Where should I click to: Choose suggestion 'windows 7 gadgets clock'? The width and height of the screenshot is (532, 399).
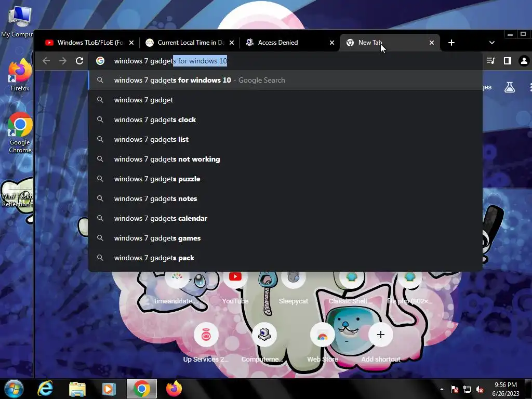285,119
